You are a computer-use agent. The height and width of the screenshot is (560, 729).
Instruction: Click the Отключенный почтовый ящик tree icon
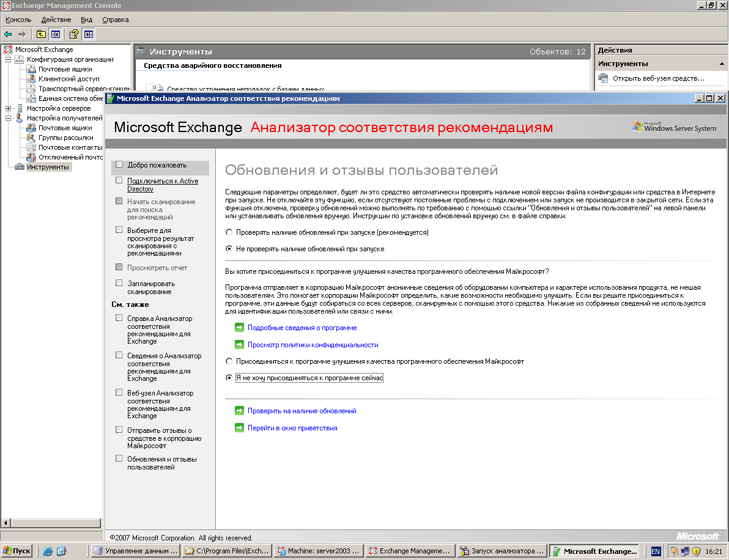(x=31, y=157)
